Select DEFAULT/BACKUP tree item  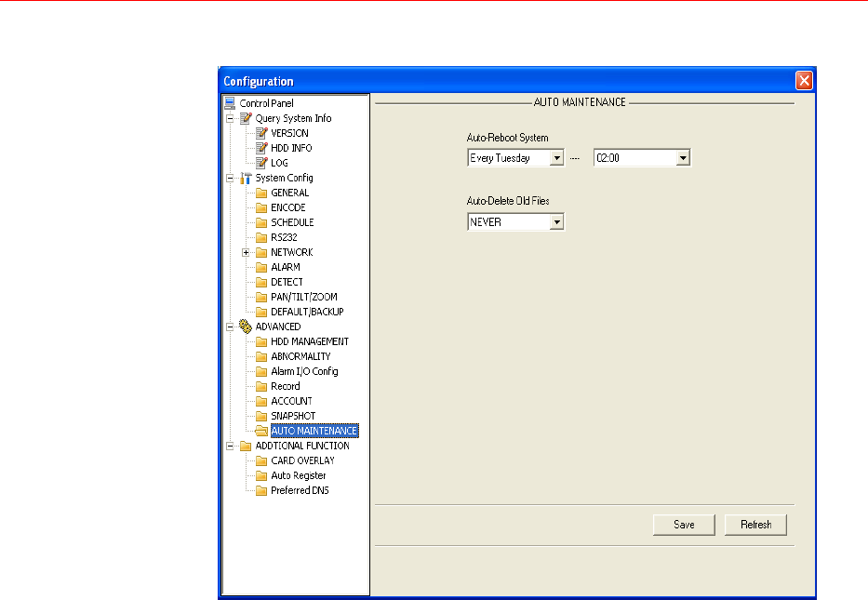(307, 313)
